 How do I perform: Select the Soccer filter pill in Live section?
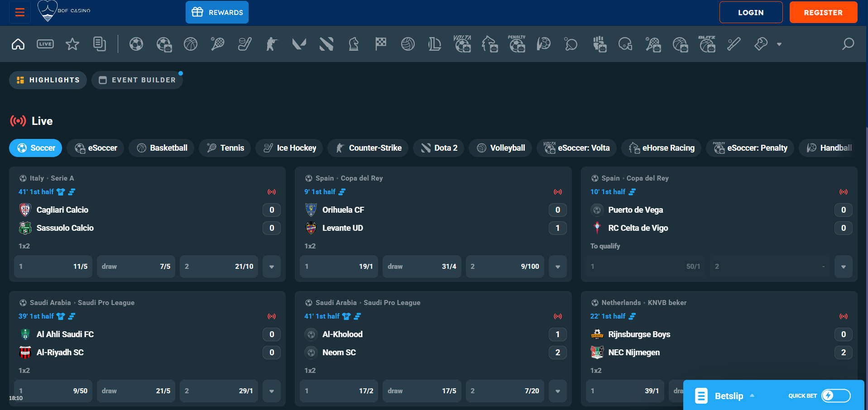(35, 148)
